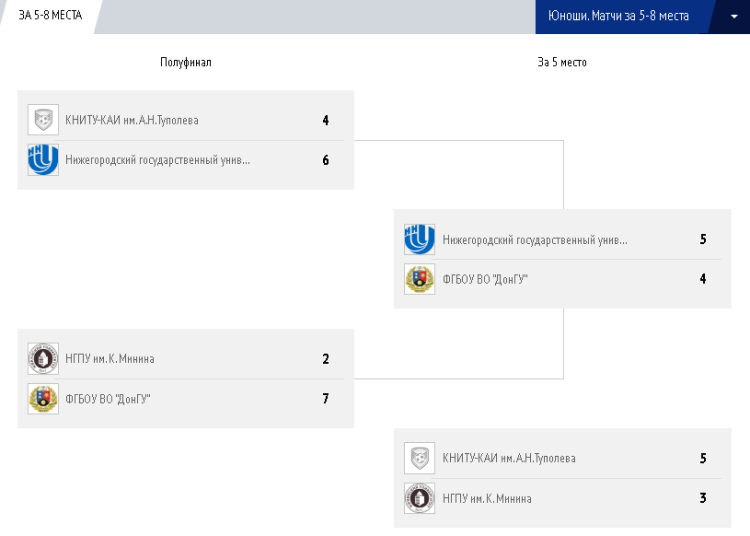This screenshot has height=536, width=750.
Task: Click ДонГУ logo in the 5th-place match
Action: (420, 279)
